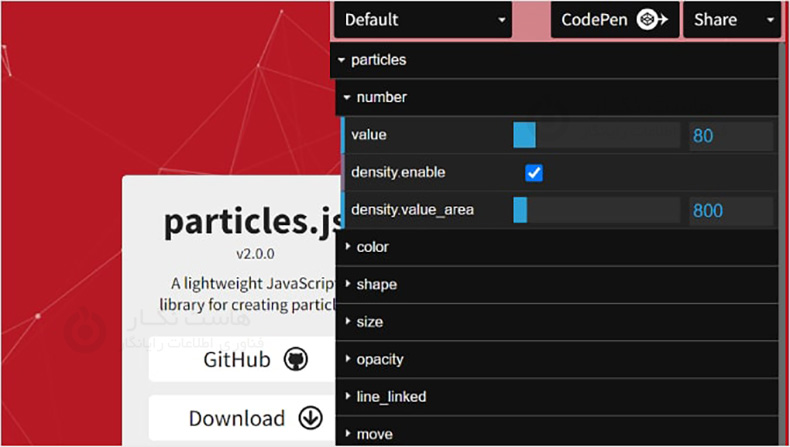Click the density.value_area number field

[x=730, y=211]
